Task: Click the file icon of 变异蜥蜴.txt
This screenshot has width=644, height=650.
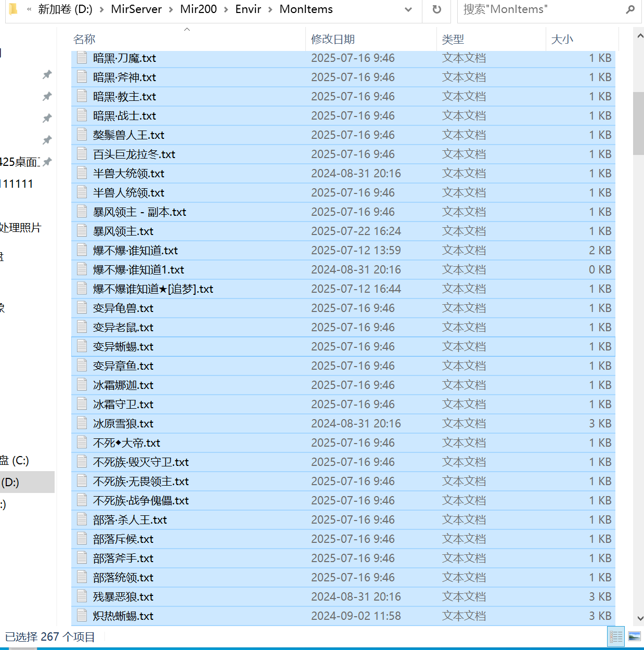Action: coord(82,346)
